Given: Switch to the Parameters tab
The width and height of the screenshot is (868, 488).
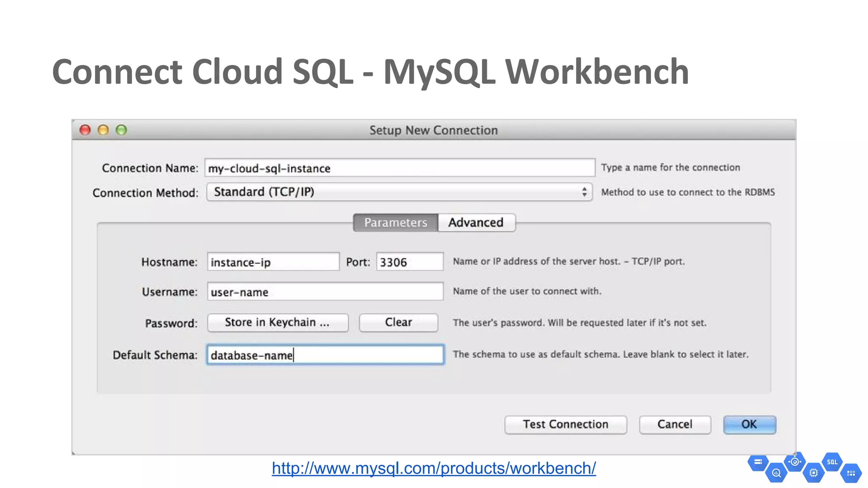Looking at the screenshot, I should tap(395, 222).
